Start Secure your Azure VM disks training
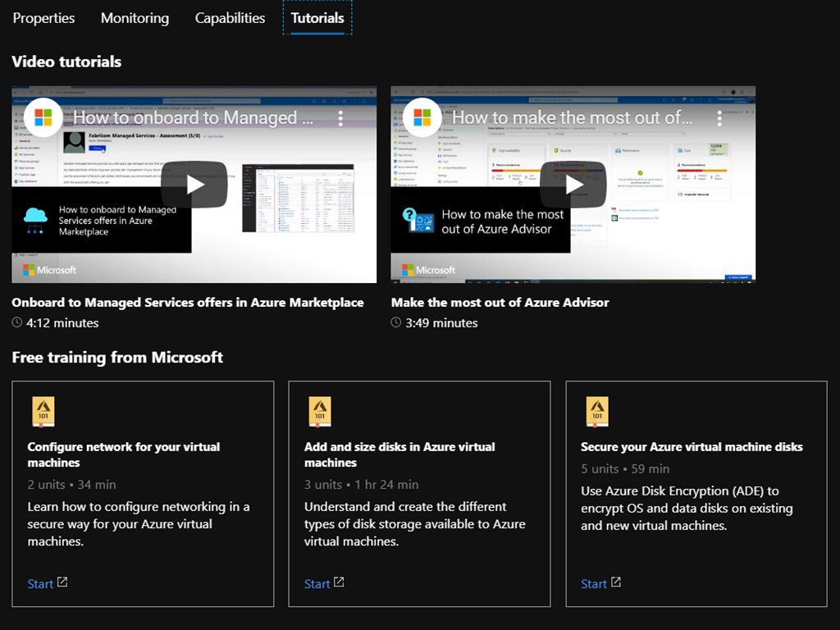This screenshot has height=630, width=840. tap(594, 584)
